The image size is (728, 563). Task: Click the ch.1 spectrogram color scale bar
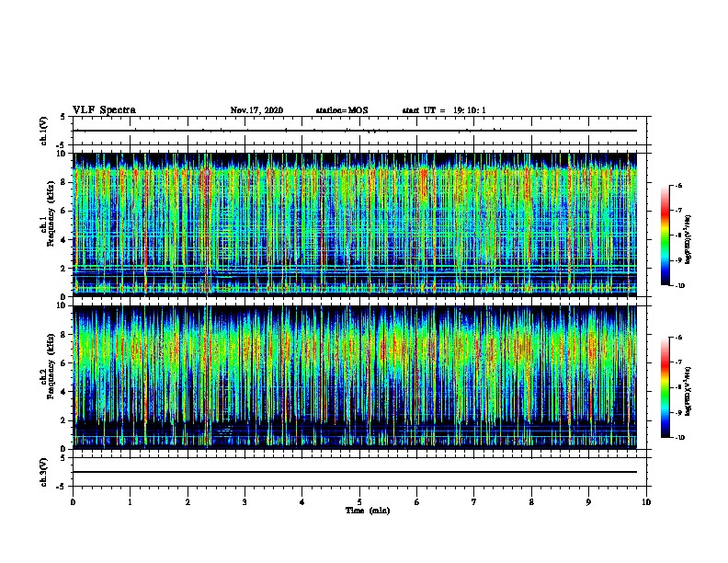[x=665, y=236]
